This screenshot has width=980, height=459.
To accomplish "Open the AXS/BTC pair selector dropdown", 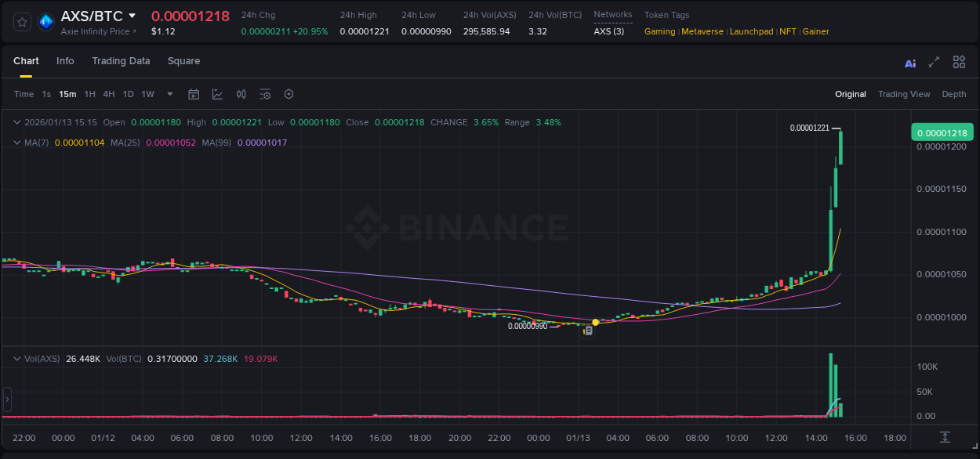I will coord(132,16).
